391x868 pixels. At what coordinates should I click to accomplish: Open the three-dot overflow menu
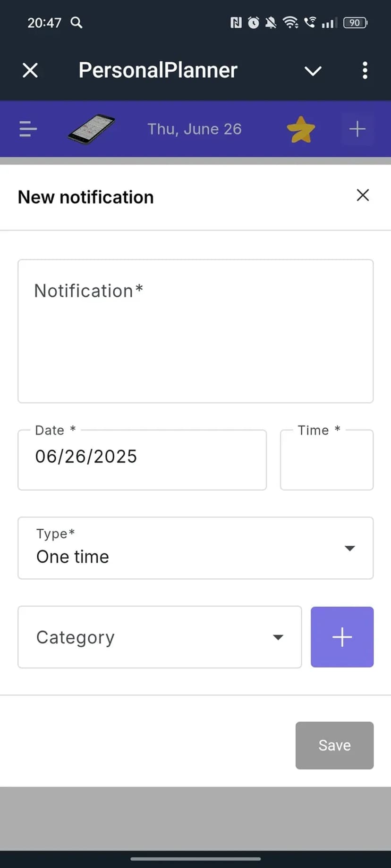(365, 71)
